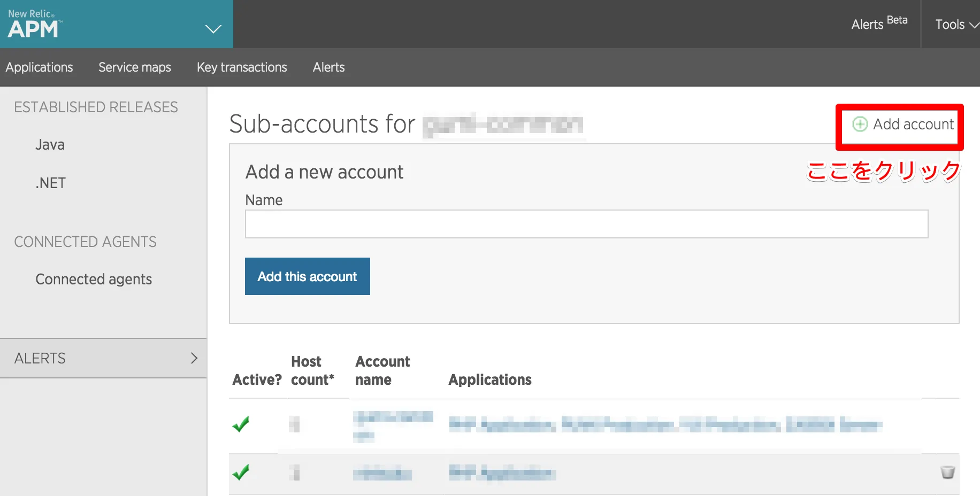Image resolution: width=980 pixels, height=496 pixels.
Task: Open the first row's account name link
Action: [393, 417]
